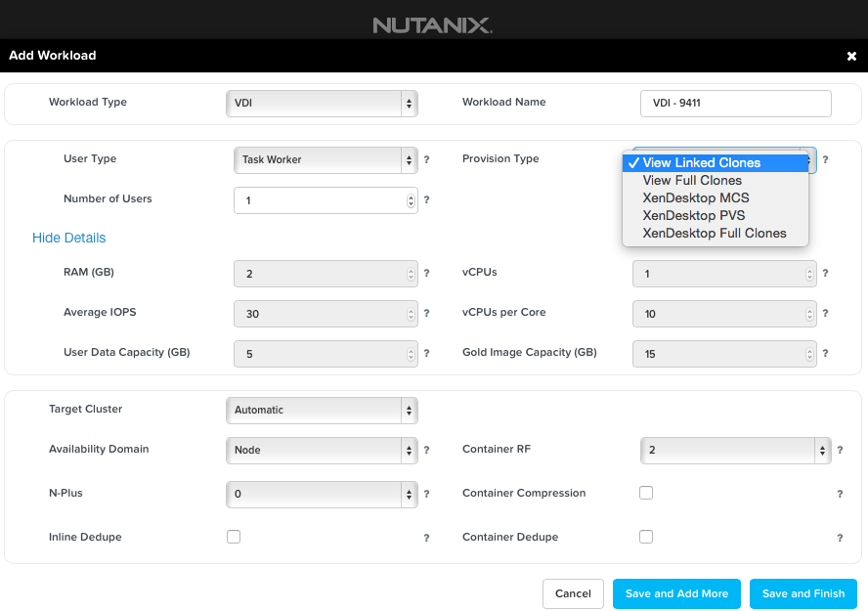Image resolution: width=868 pixels, height=611 pixels.
Task: Click the Cancel button
Action: pos(573,593)
